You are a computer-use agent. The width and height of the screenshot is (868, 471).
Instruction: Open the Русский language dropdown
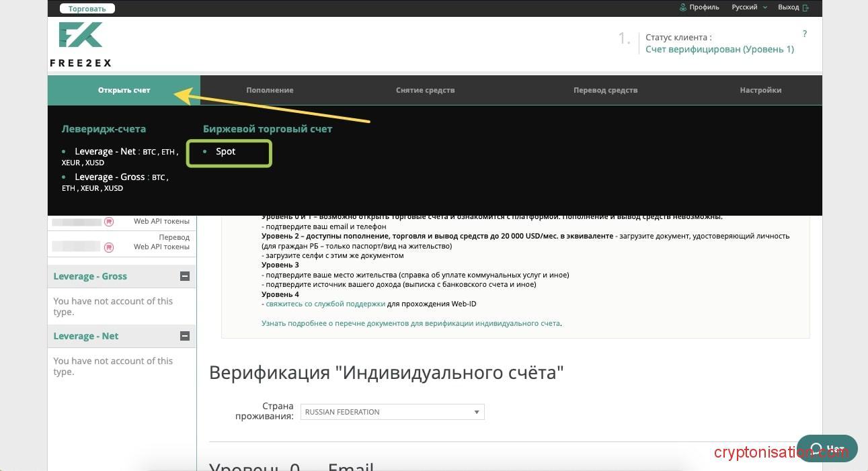tap(749, 7)
